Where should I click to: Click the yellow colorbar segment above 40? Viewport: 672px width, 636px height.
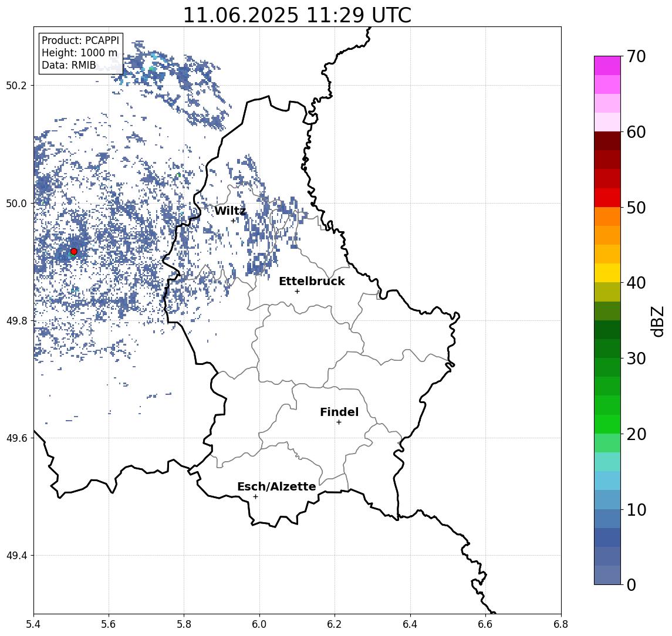pyautogui.click(x=607, y=273)
